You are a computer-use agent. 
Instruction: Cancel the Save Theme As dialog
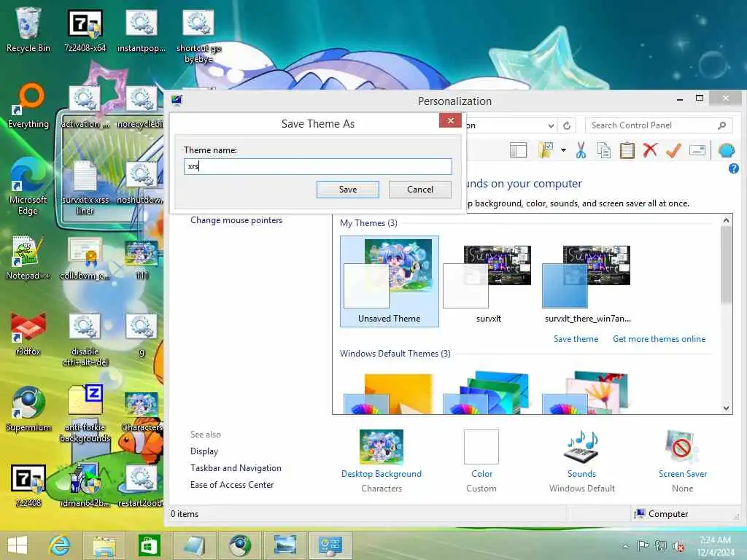(x=419, y=190)
